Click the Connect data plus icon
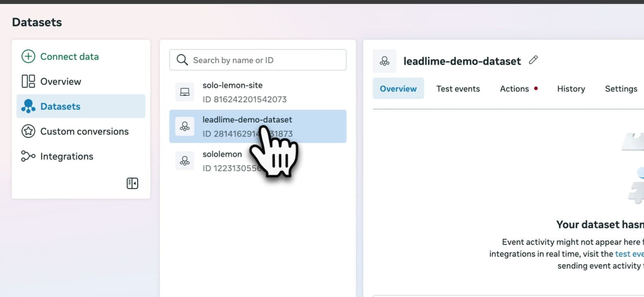The width and height of the screenshot is (644, 297). (x=28, y=57)
